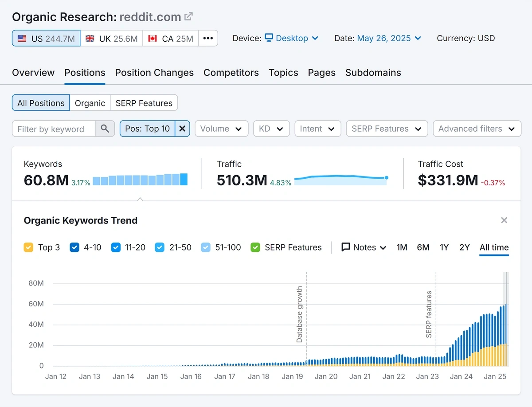Expand the Volume filter dropdown
This screenshot has height=407, width=532.
click(x=221, y=129)
